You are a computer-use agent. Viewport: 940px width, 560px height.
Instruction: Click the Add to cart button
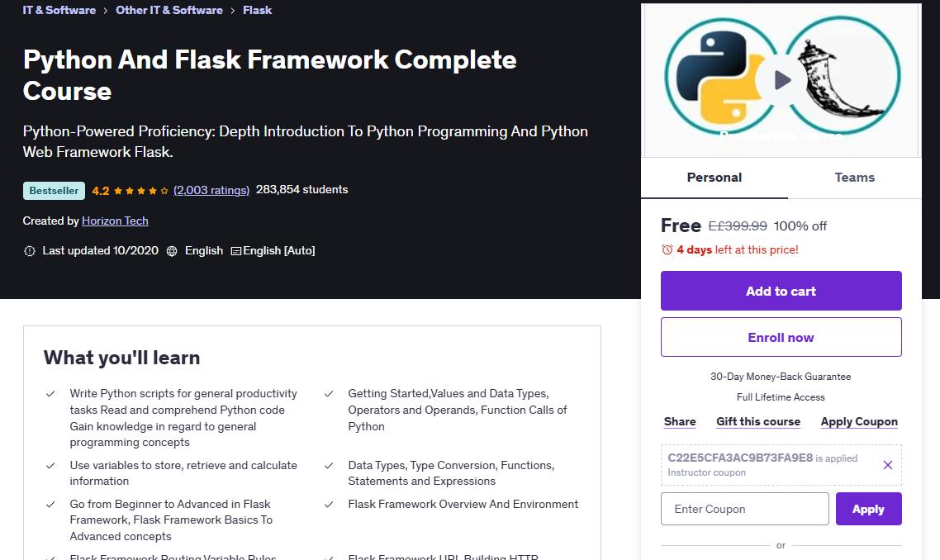781,291
